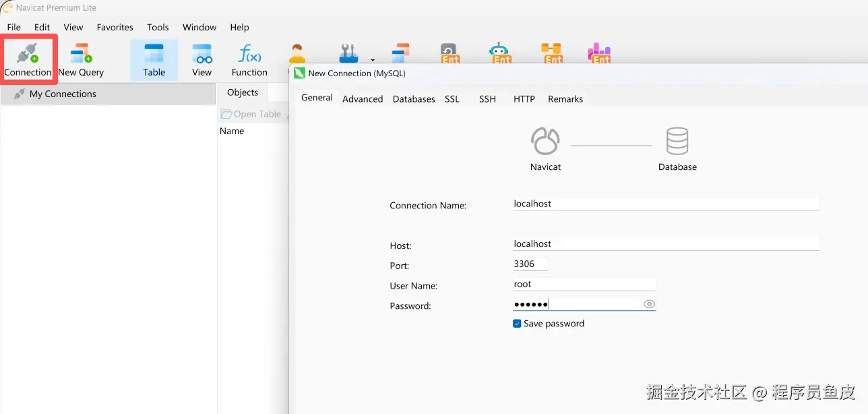Click the Connection toolbar button
Screen dimensions: 868x414
coord(28,60)
